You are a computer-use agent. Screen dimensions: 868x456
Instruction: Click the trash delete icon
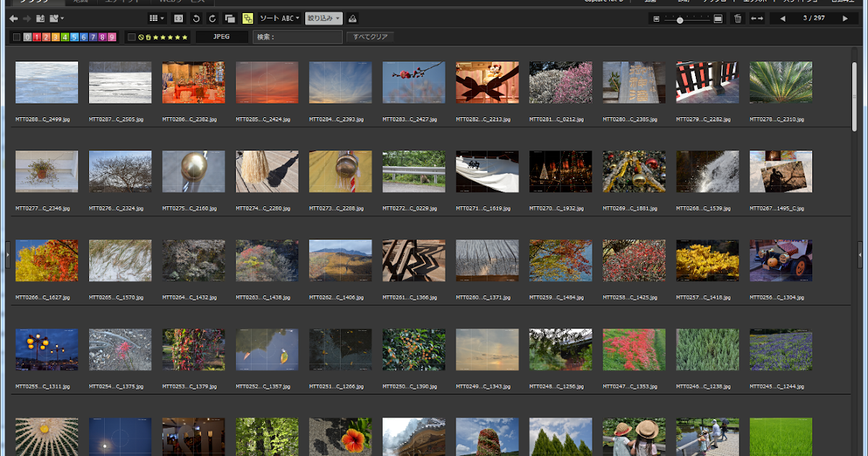pyautogui.click(x=737, y=19)
